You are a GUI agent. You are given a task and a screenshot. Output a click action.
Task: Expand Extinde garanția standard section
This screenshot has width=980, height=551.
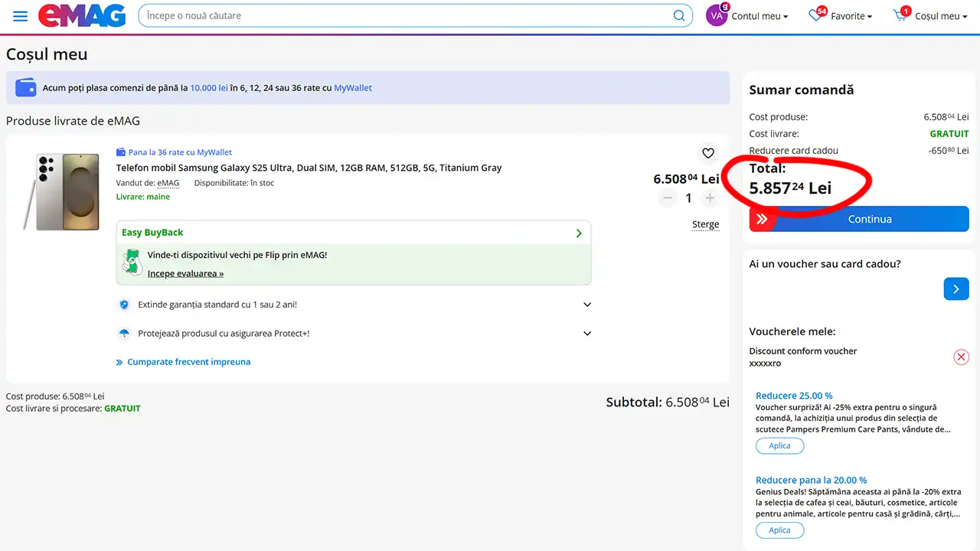click(587, 305)
